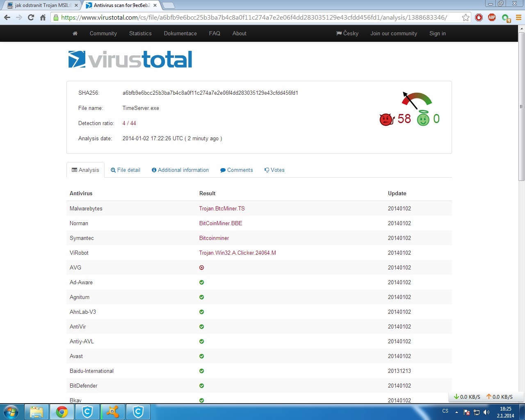Open the Adblock Plus extension

492,17
